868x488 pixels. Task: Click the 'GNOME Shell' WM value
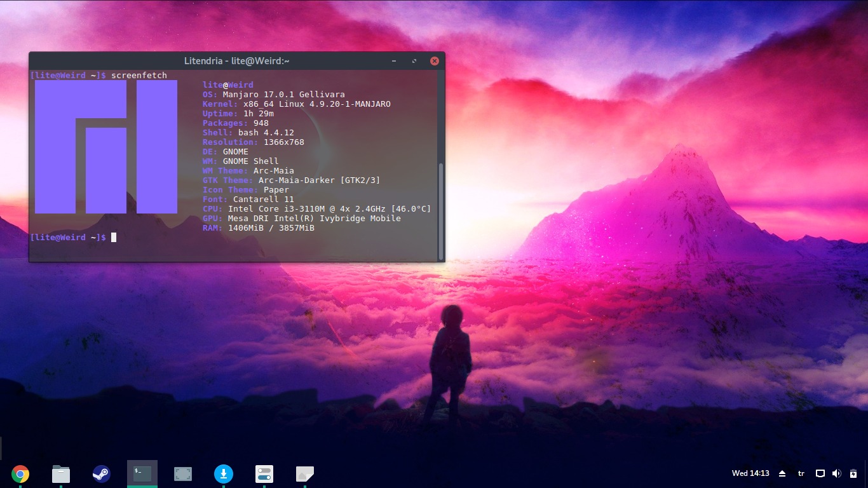(x=251, y=161)
